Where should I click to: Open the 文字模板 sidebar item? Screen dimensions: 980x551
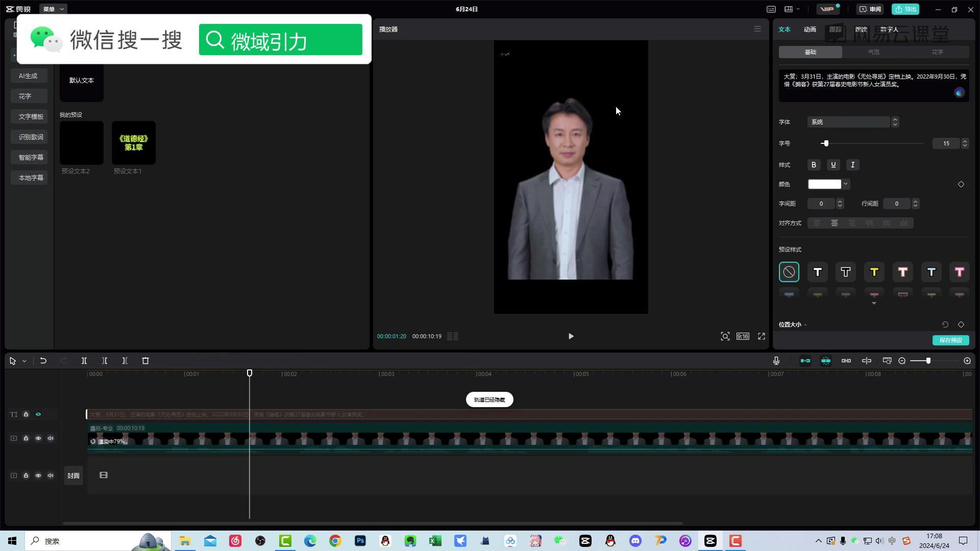pyautogui.click(x=30, y=116)
